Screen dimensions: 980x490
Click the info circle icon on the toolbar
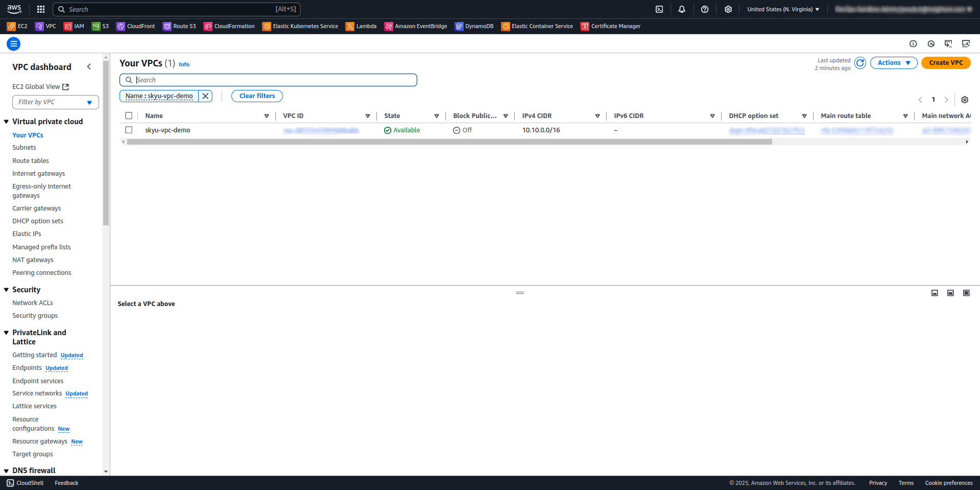coord(913,44)
